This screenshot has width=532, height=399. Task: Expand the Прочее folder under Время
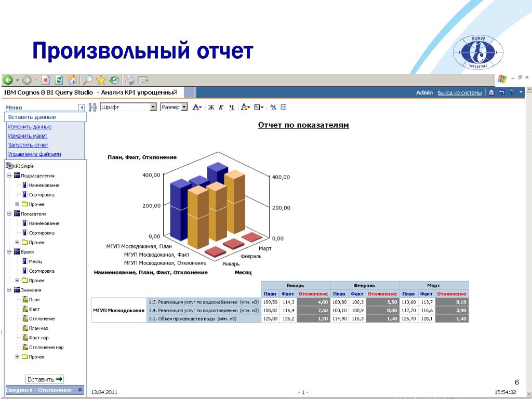(x=17, y=280)
